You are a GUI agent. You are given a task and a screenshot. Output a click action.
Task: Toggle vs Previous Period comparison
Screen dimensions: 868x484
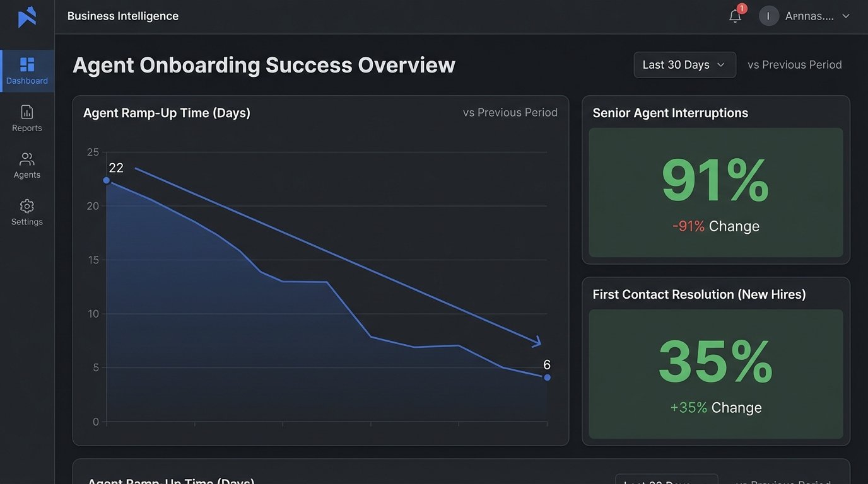794,64
